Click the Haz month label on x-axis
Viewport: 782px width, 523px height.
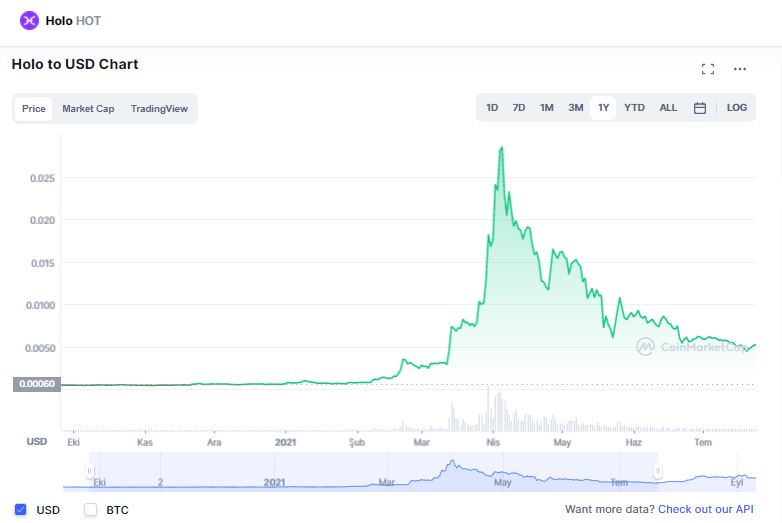pos(633,442)
